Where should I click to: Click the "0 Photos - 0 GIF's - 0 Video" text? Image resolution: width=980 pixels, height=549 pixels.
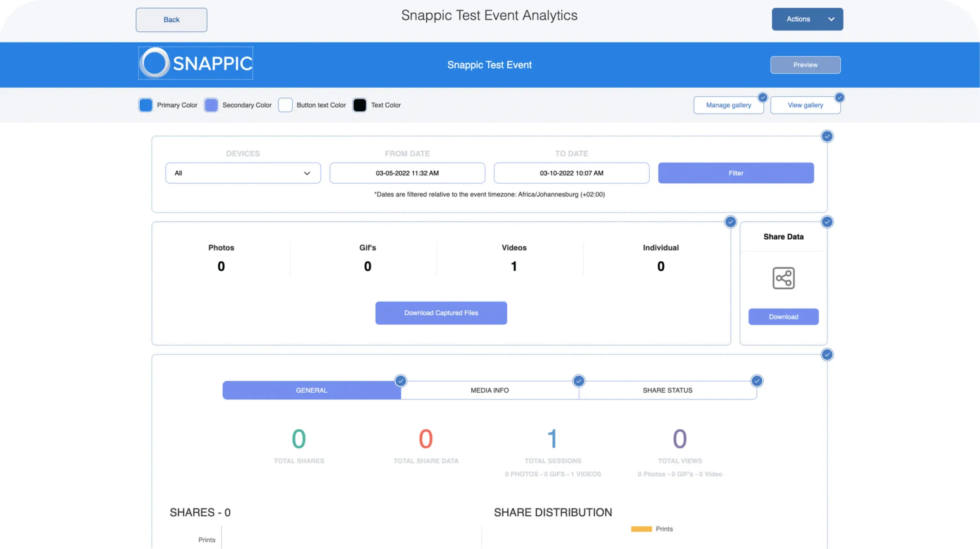pos(680,474)
